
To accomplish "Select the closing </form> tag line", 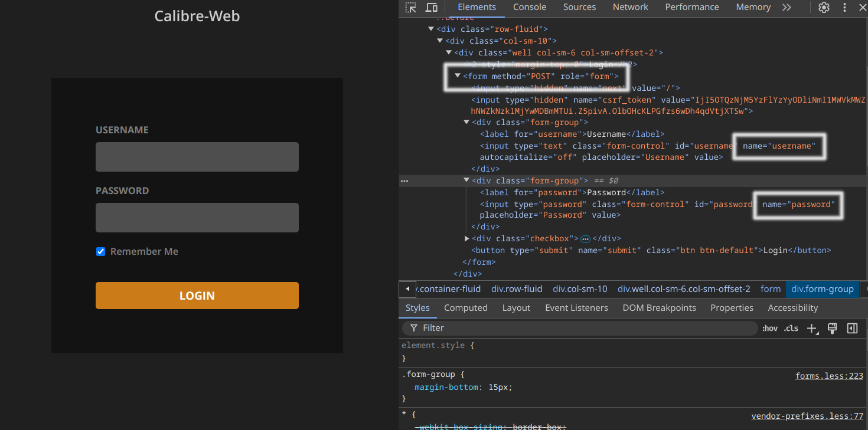I will [x=479, y=262].
